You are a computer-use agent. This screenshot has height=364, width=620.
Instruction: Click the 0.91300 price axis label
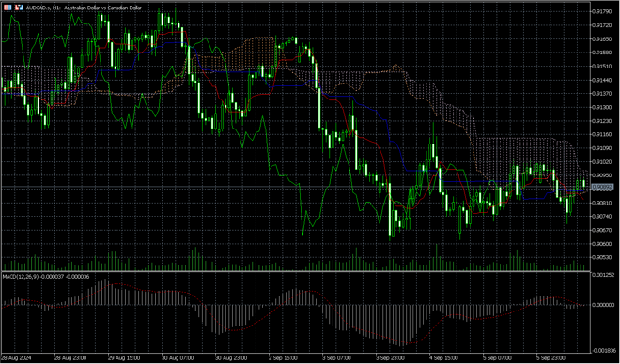pyautogui.click(x=602, y=107)
